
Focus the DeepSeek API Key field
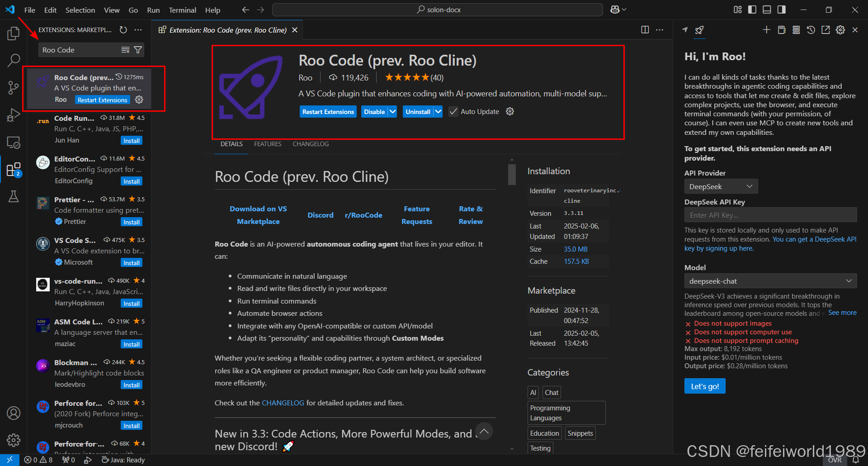pos(770,215)
